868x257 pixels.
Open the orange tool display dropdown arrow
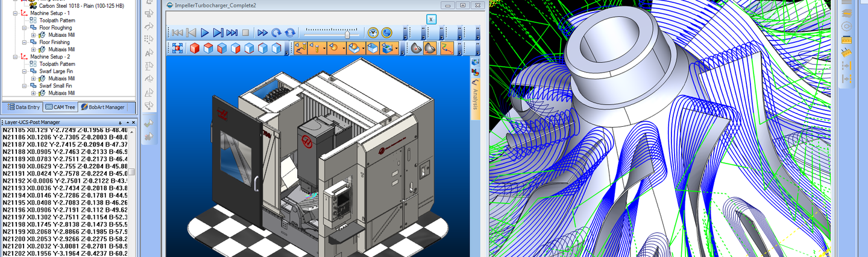pos(325,48)
